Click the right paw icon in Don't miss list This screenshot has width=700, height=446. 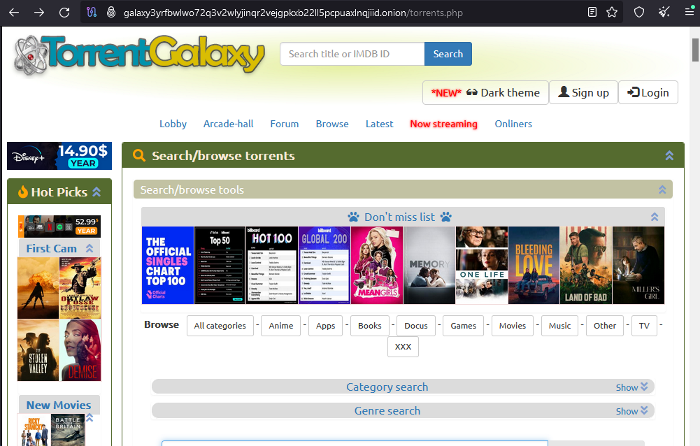click(446, 217)
